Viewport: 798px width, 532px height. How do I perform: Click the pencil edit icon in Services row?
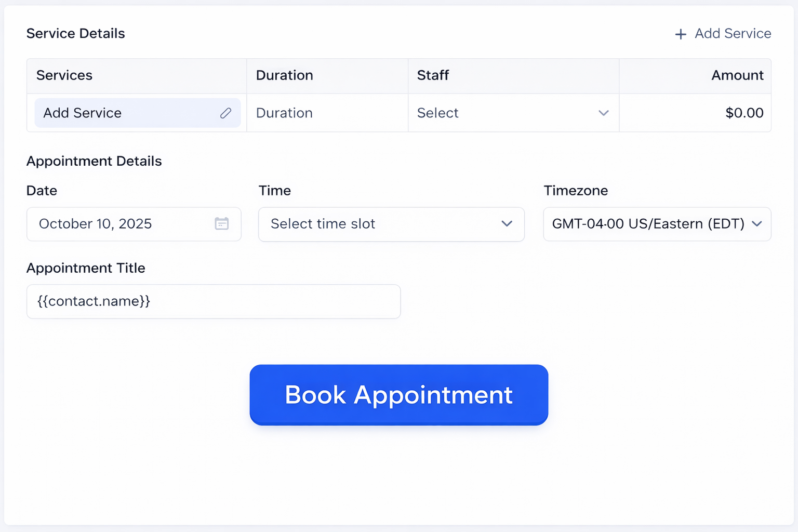pyautogui.click(x=225, y=113)
